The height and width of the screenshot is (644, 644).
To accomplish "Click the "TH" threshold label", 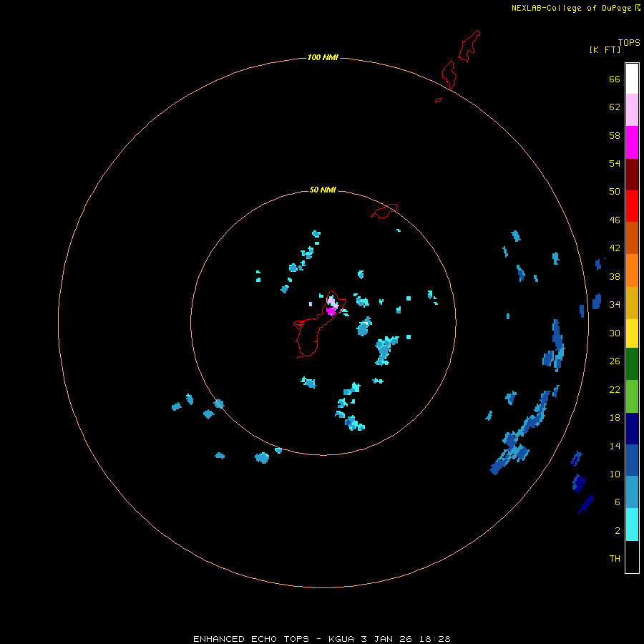I will [x=615, y=559].
